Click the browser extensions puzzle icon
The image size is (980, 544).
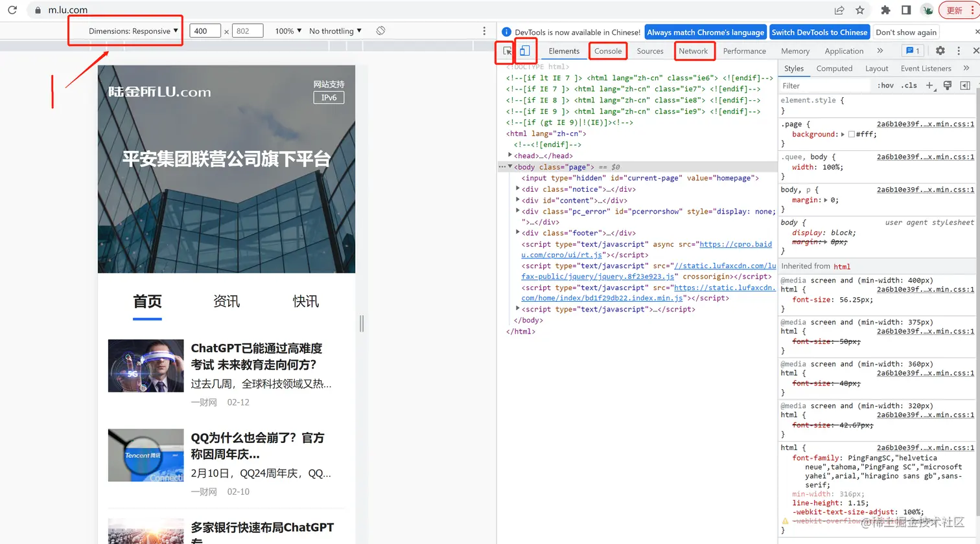[x=886, y=10]
